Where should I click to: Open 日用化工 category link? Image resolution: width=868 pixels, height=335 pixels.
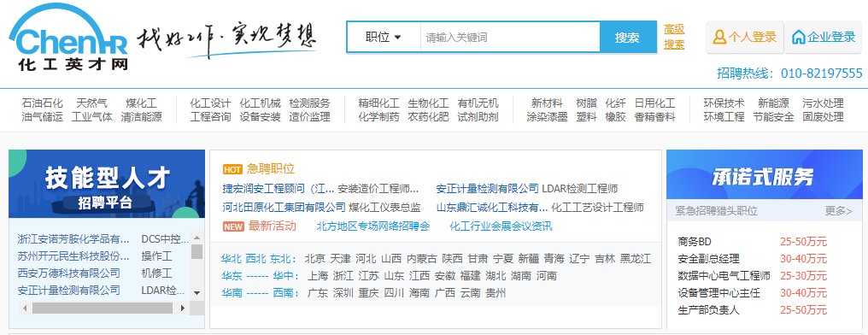pyautogui.click(x=655, y=103)
